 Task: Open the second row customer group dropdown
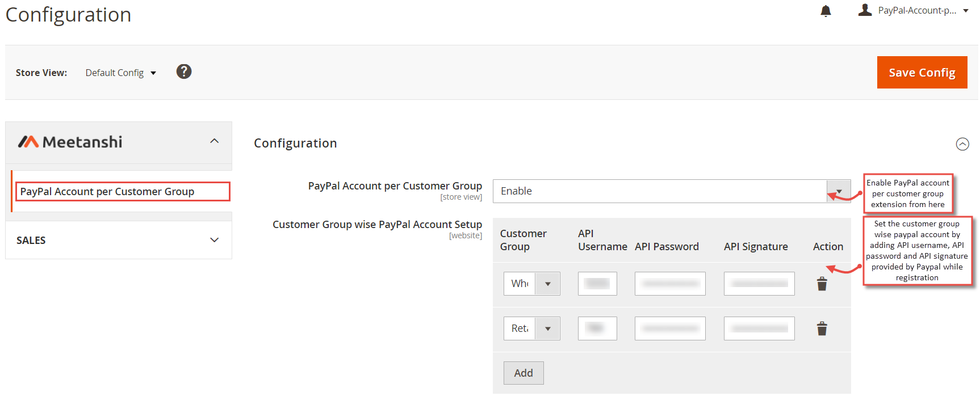[531, 328]
